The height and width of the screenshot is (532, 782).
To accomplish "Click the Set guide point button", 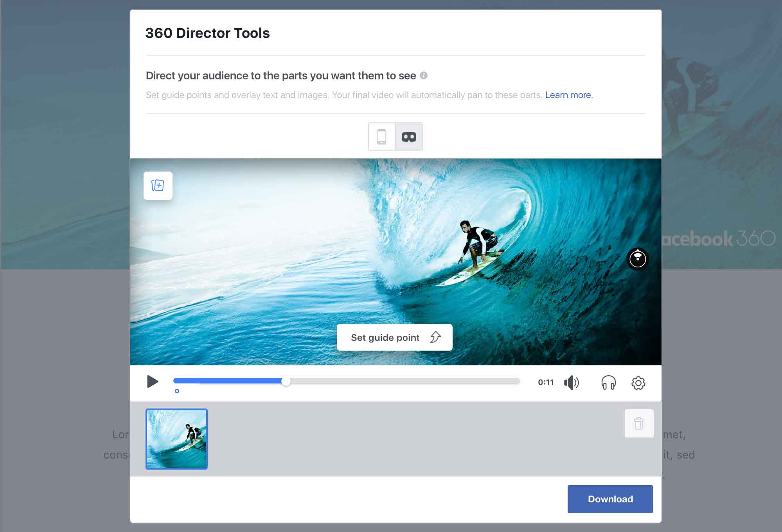I will click(394, 337).
